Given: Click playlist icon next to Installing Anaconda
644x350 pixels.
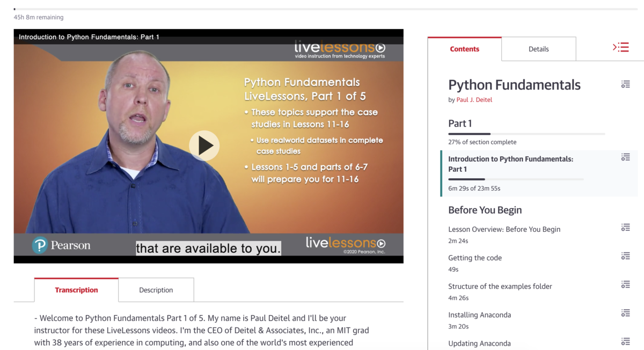Looking at the screenshot, I should coord(625,313).
